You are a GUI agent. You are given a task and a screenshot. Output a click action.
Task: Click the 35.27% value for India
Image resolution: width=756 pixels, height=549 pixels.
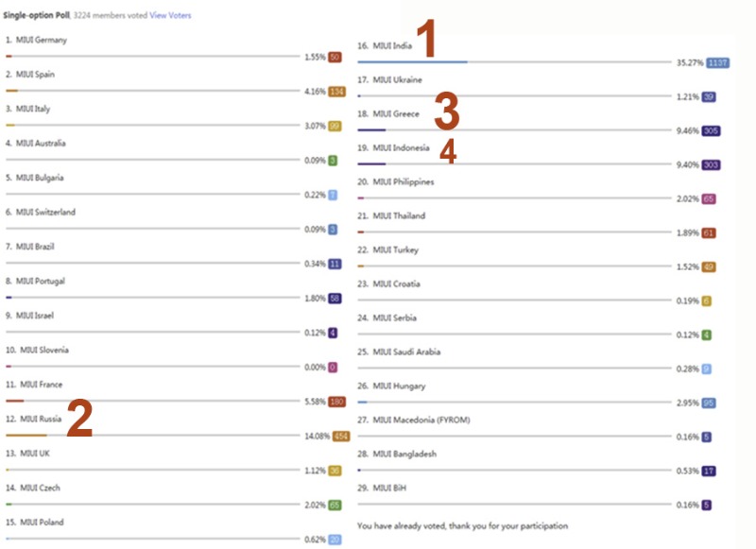pyautogui.click(x=690, y=63)
